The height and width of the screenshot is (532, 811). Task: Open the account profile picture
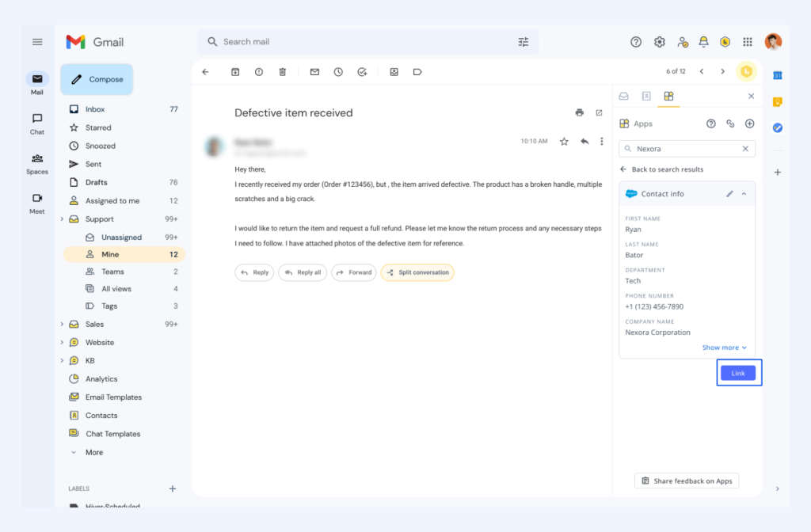[x=773, y=42]
